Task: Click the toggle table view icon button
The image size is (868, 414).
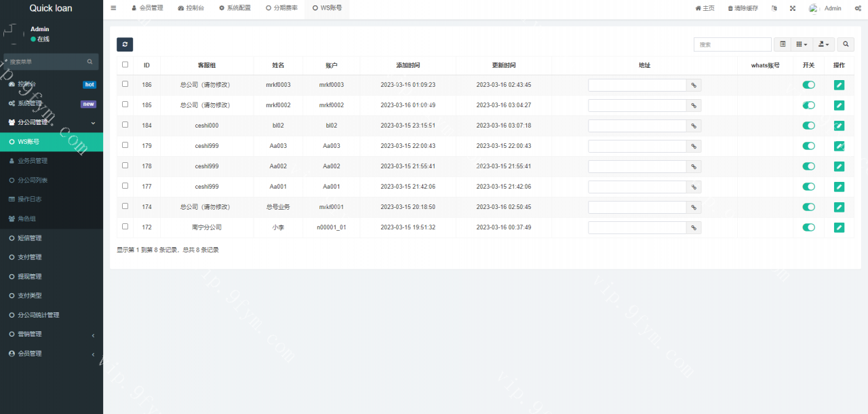Action: pos(783,44)
